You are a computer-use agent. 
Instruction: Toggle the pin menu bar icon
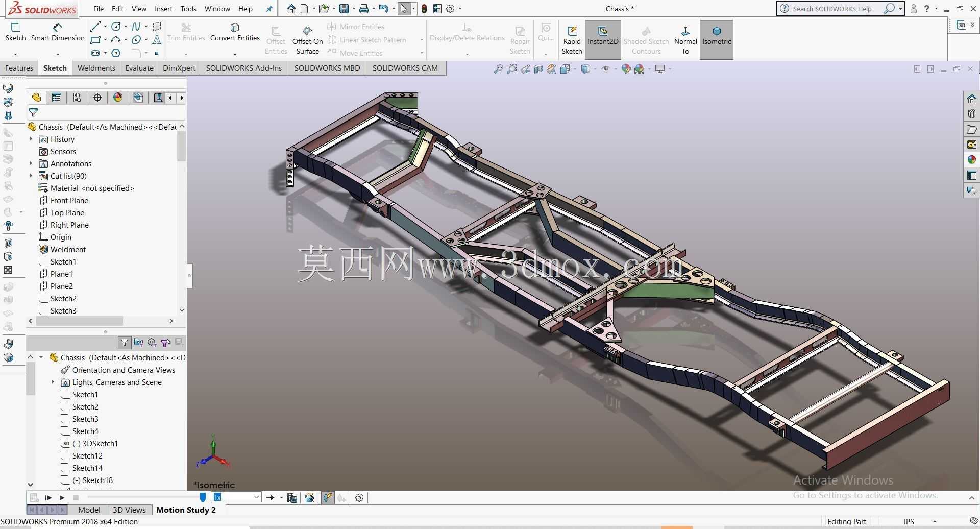[x=269, y=9]
